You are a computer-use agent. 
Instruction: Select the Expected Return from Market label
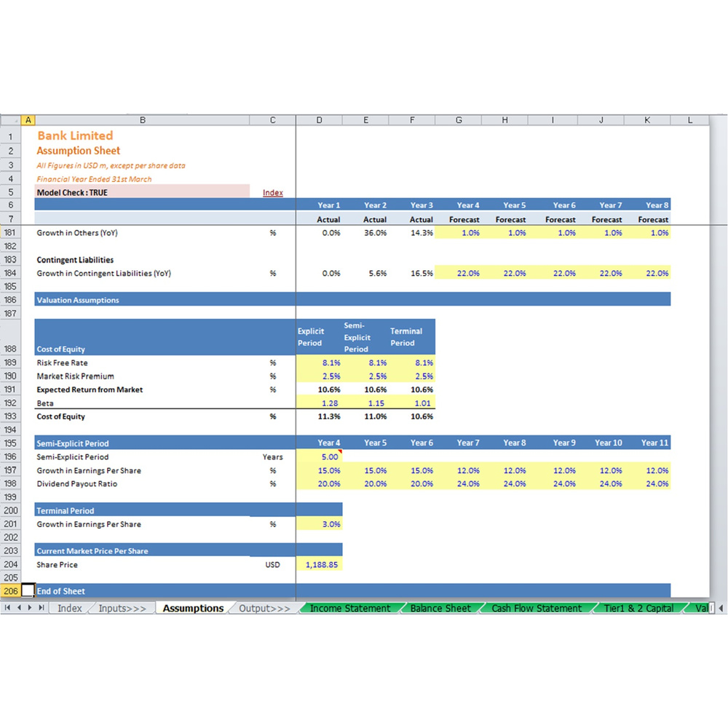coord(90,389)
